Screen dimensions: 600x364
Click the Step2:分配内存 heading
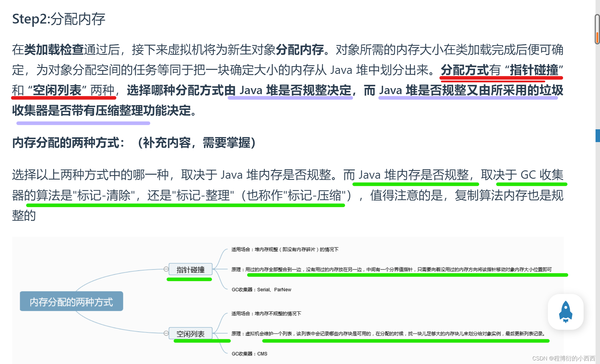pyautogui.click(x=59, y=19)
